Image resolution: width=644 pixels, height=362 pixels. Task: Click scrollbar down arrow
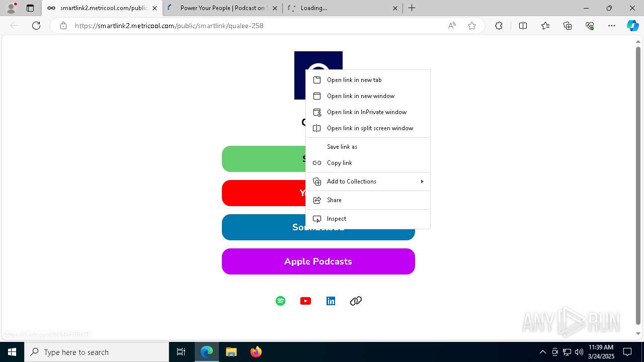(x=638, y=333)
